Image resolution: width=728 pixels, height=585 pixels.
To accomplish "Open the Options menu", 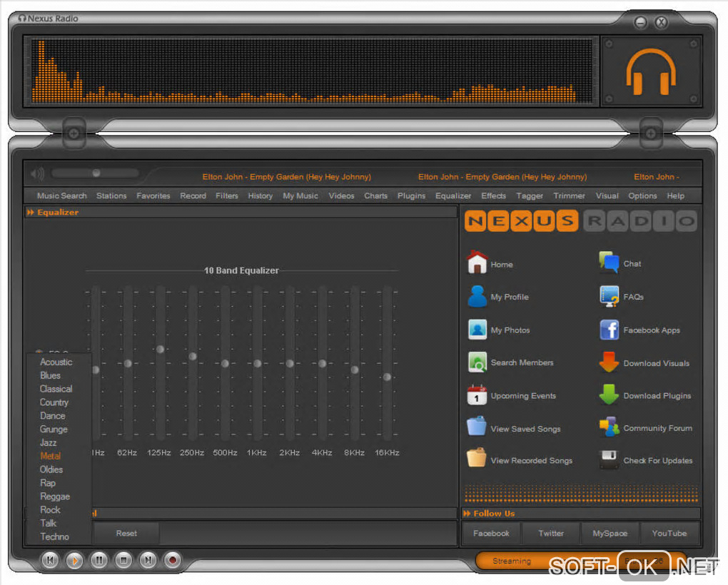I will point(642,195).
